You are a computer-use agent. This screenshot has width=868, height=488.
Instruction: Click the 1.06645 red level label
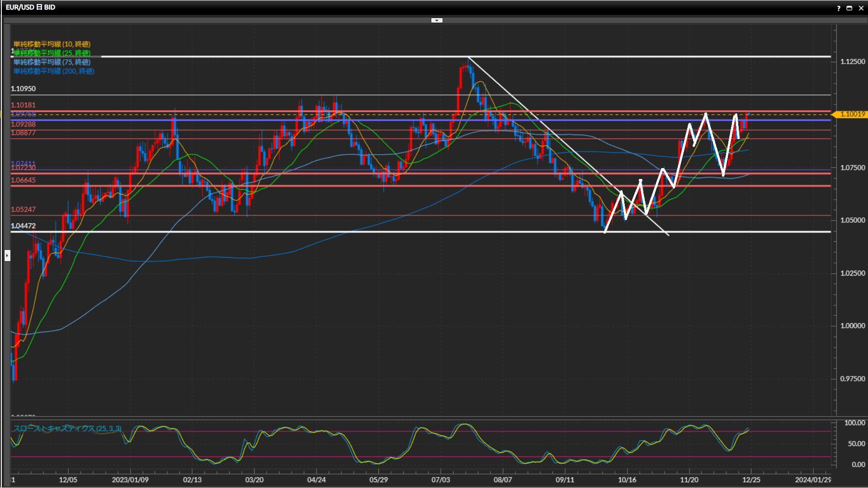[x=23, y=180]
